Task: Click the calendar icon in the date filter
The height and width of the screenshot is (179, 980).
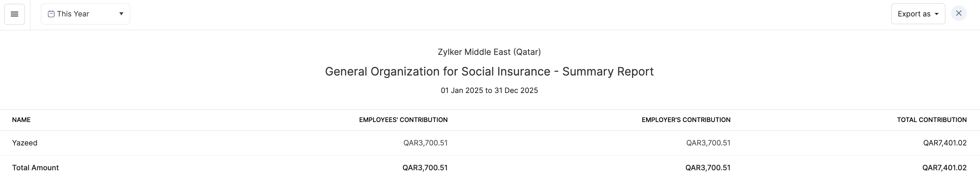Action: [51, 14]
